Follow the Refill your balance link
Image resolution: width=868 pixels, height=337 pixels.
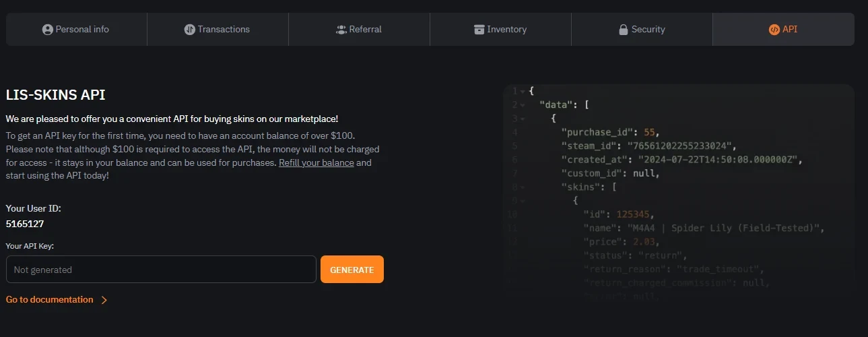click(316, 163)
